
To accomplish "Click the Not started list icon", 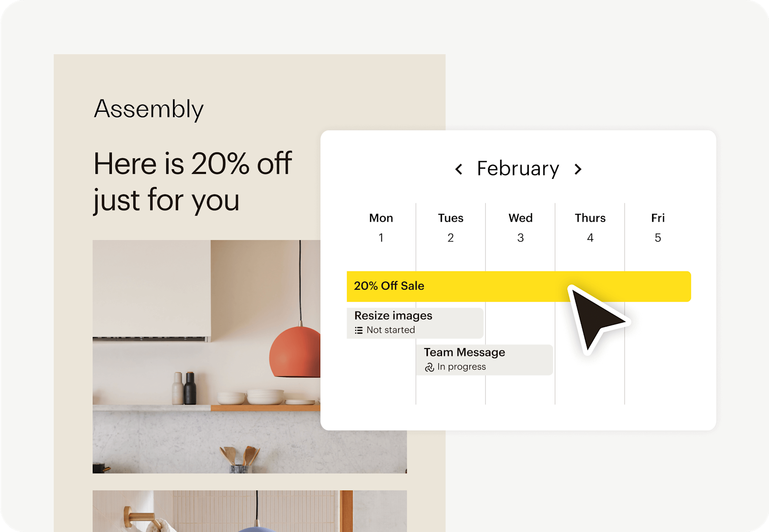I will click(x=359, y=330).
